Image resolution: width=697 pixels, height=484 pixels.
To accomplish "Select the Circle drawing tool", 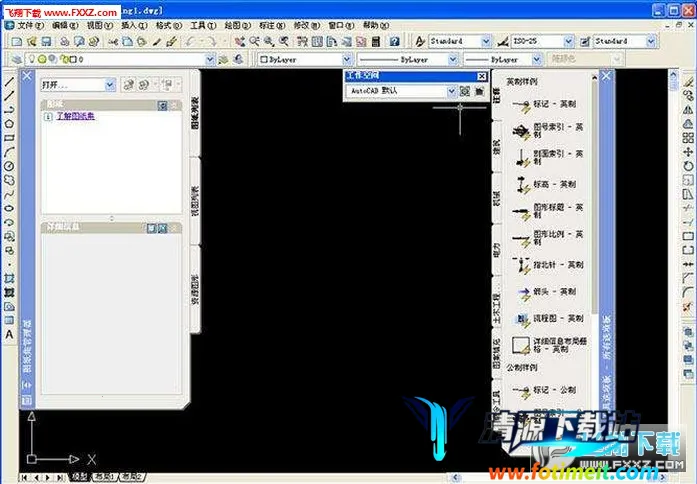I will pos(9,166).
